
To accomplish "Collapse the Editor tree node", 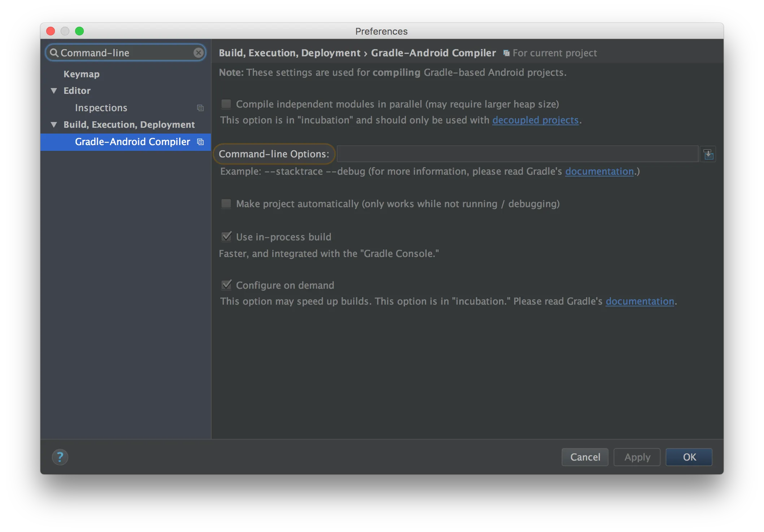I will (54, 91).
